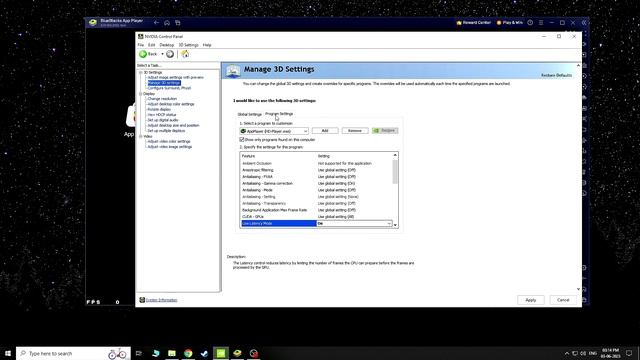The image size is (640, 360).
Task: Open the File menu
Action: [141, 45]
